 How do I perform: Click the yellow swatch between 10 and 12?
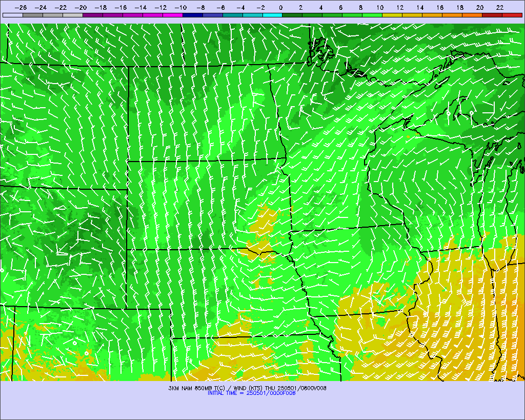(392, 15)
